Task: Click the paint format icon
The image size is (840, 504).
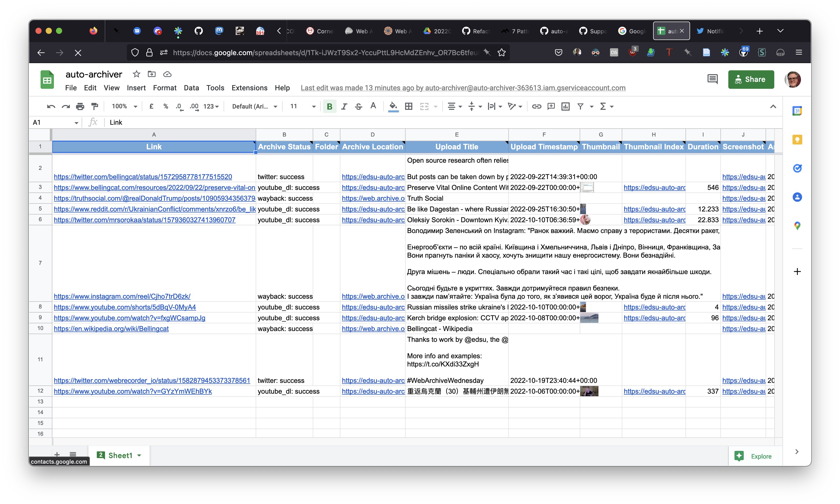Action: pyautogui.click(x=95, y=106)
